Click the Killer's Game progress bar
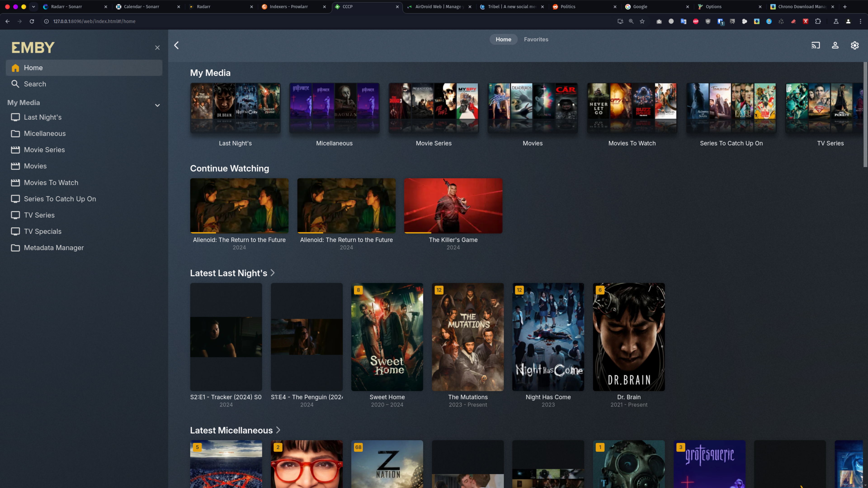Viewport: 868px width, 488px height. (453, 232)
